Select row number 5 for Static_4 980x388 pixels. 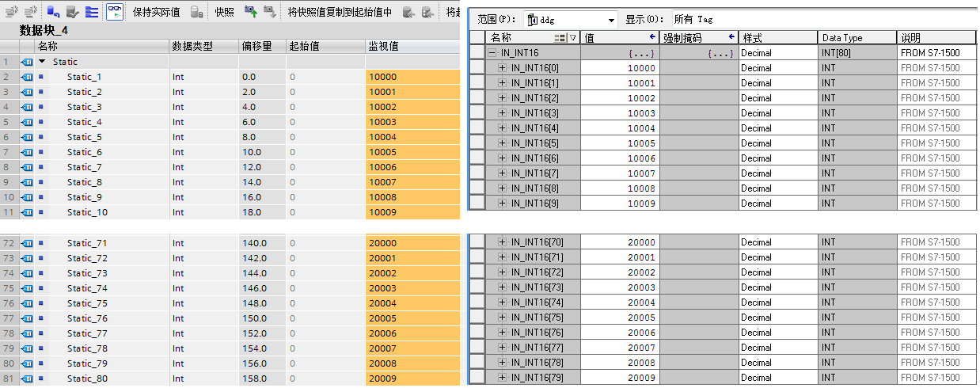(6, 122)
